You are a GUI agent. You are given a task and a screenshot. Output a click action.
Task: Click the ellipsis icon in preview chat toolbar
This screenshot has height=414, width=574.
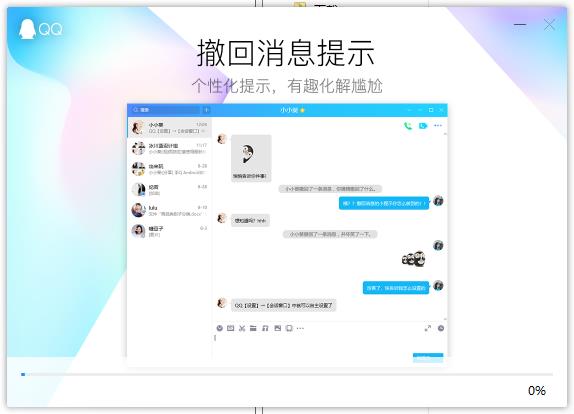300,328
